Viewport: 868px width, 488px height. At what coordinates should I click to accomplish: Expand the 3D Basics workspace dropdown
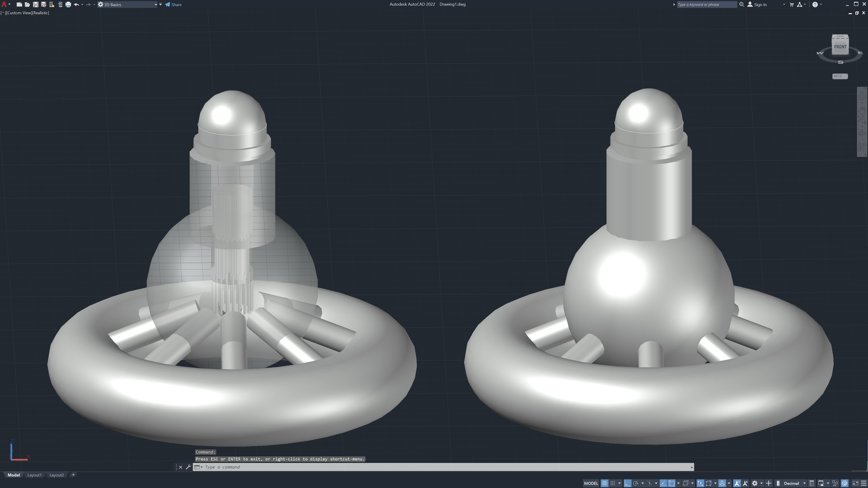tap(156, 4)
